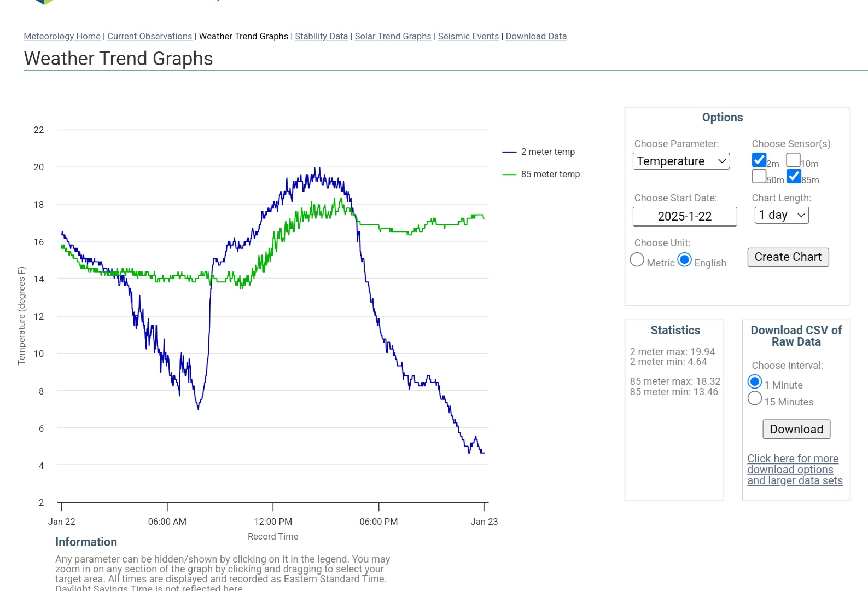Click the Download CSV button
Screen dimensions: 868x591
[x=796, y=429]
